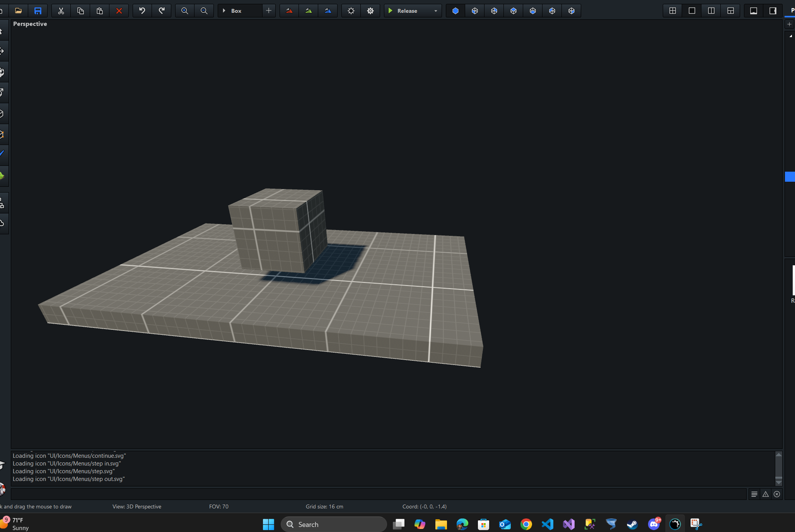Screen dimensions: 795x532
Task: Click the Cut scissors icon
Action: click(x=61, y=11)
